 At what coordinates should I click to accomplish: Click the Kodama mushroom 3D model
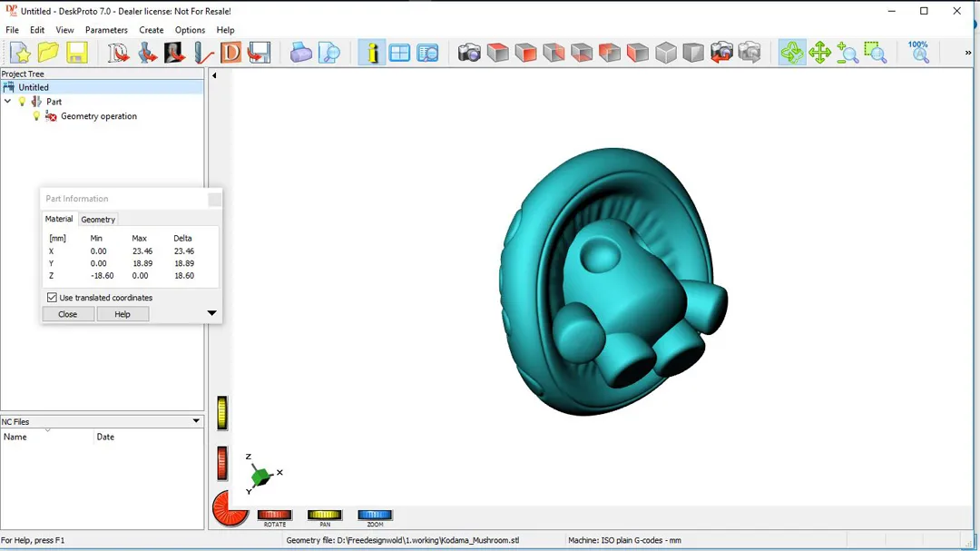pos(613,281)
